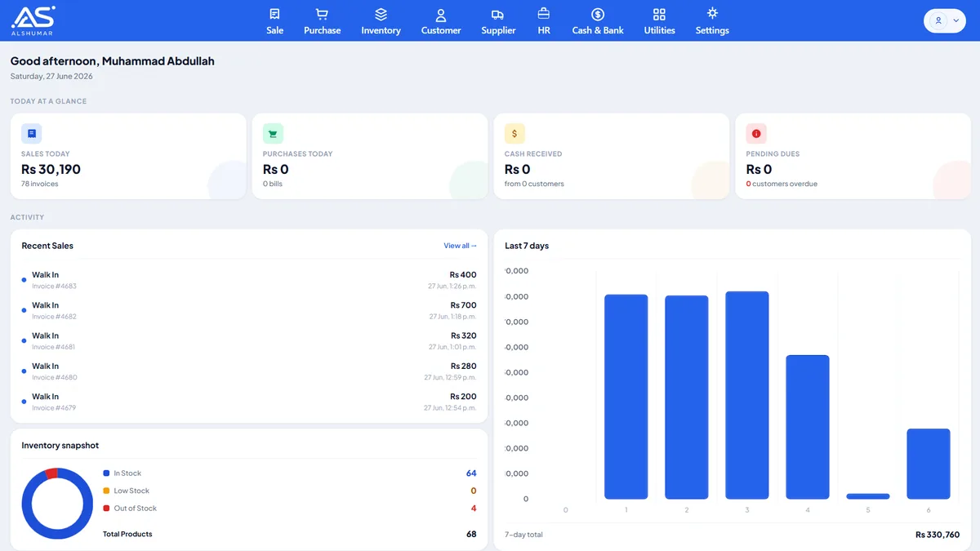Click the Alshumar logo
Image resolution: width=980 pixels, height=551 pixels.
point(33,20)
